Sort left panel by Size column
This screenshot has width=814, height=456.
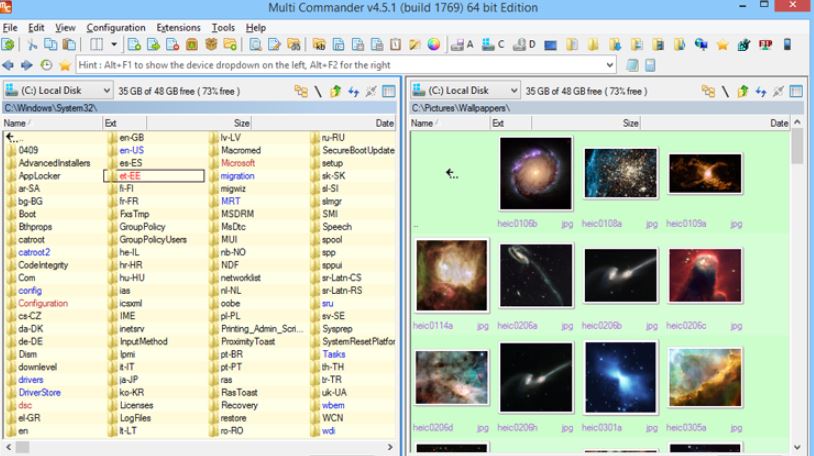coord(199,123)
